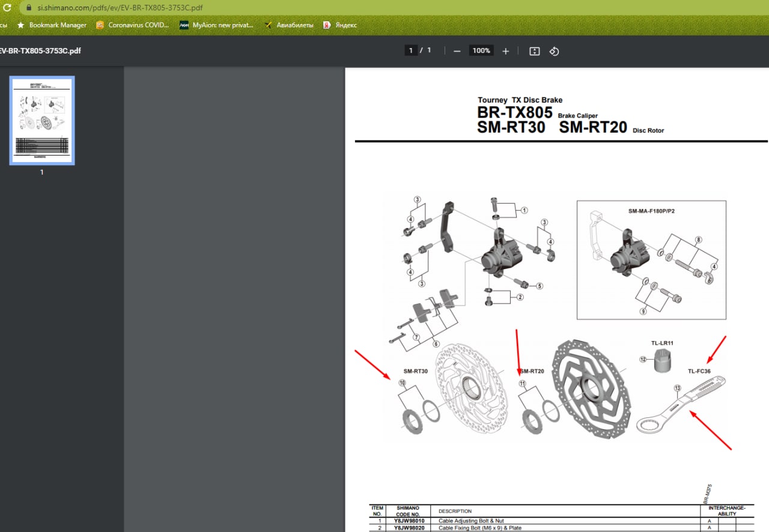Viewport: 769px width, 532px height.
Task: Select the page 1 thumbnail in sidebar
Action: coord(42,121)
